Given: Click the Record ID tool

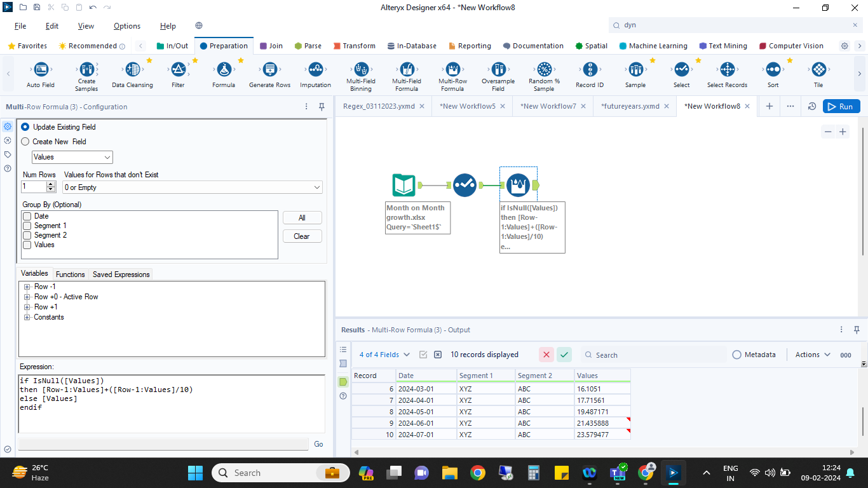Looking at the screenshot, I should [x=589, y=70].
